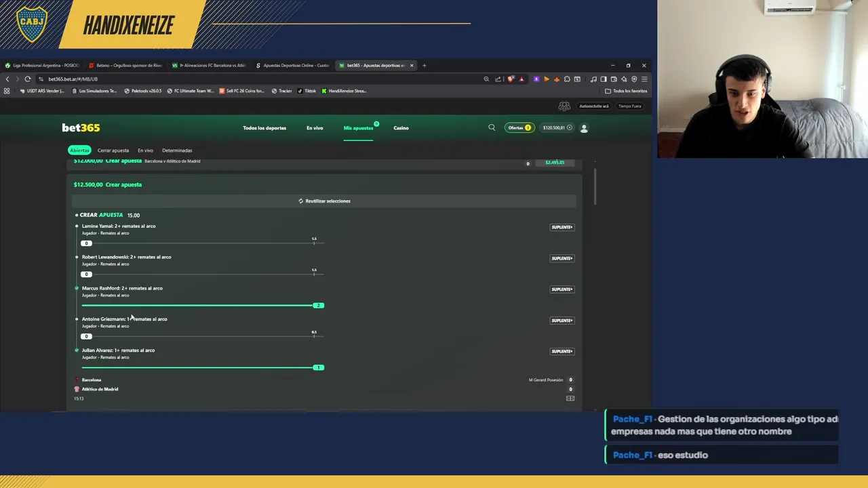Open Casino in top navigation

[x=401, y=128]
